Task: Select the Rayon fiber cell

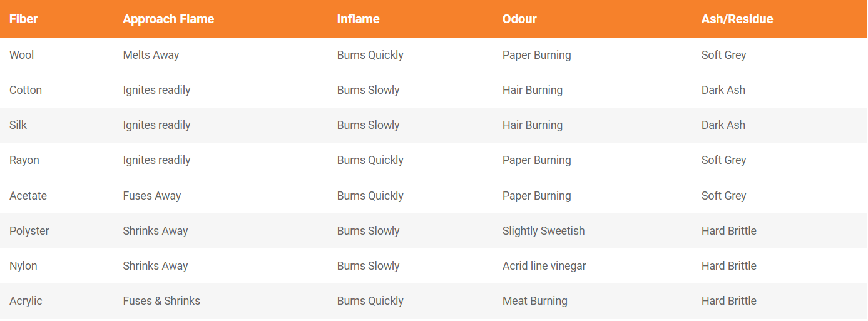Action: (x=24, y=160)
